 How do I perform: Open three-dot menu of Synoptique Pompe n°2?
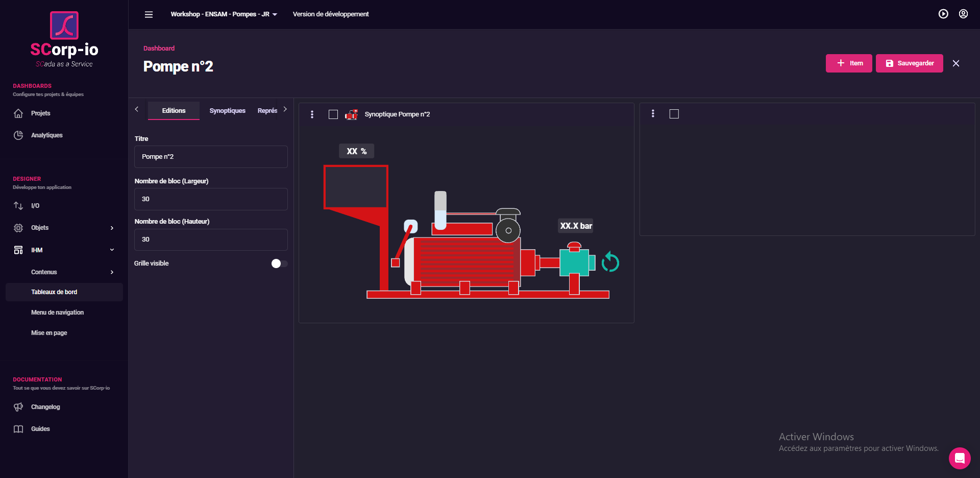coord(312,114)
